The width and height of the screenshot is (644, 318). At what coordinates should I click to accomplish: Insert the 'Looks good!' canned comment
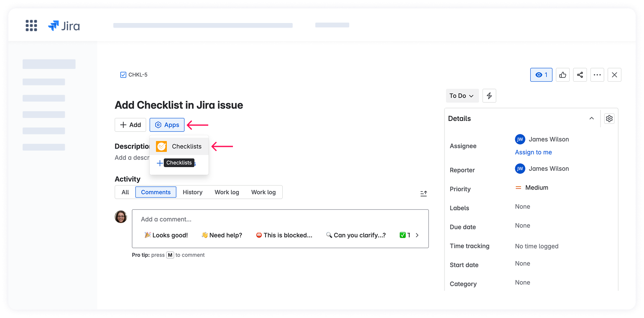tap(166, 235)
